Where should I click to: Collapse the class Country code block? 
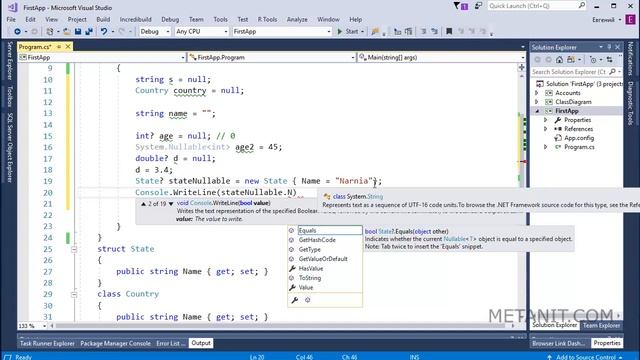[74, 294]
